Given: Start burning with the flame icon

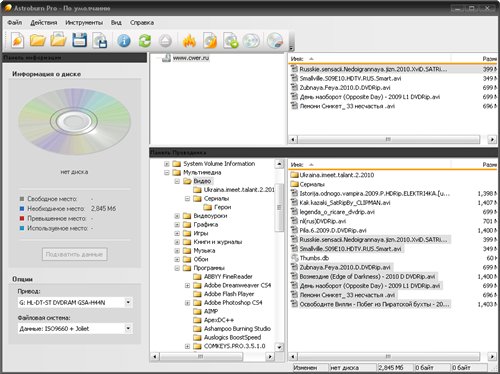Looking at the screenshot, I should [189, 41].
